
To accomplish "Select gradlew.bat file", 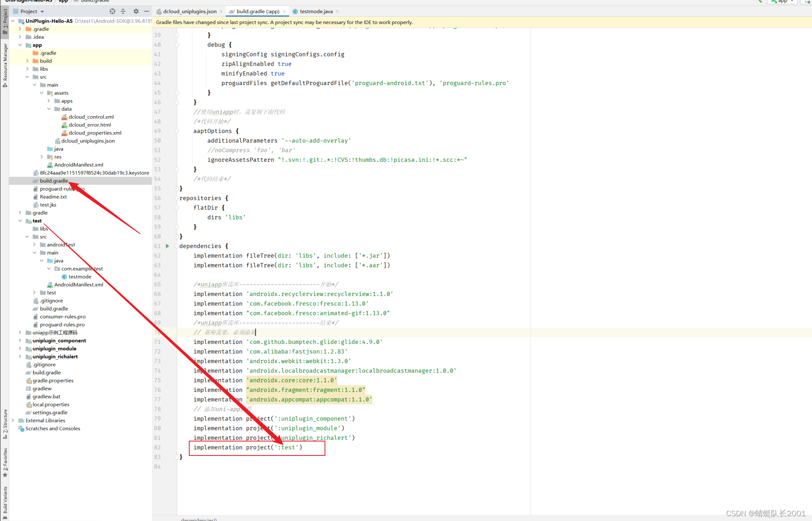I will [46, 396].
